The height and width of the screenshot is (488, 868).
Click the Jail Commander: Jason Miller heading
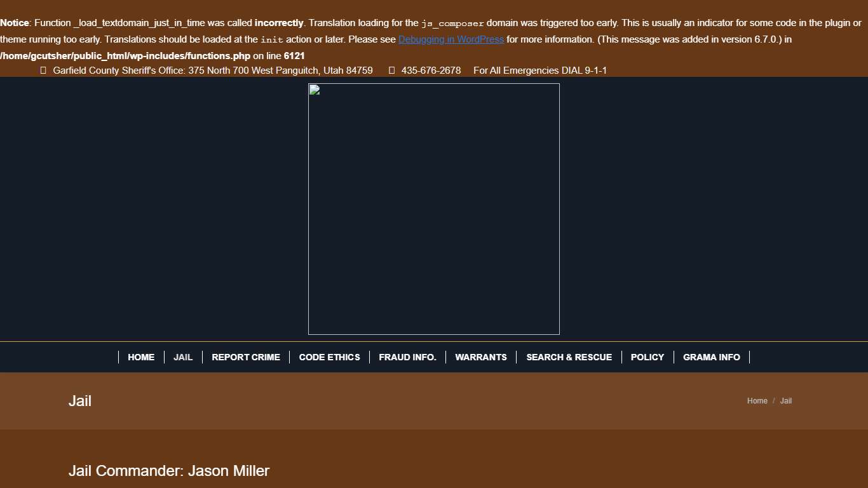169,471
